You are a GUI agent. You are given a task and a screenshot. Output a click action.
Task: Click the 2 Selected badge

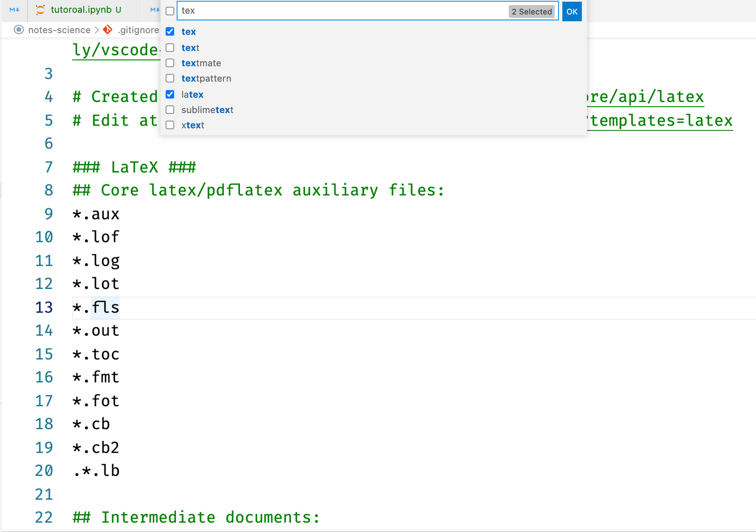point(531,11)
